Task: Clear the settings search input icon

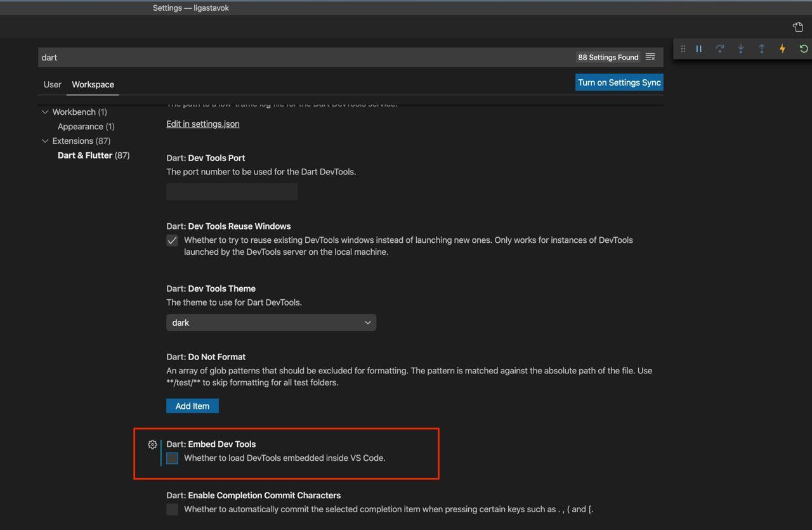Action: 650,57
